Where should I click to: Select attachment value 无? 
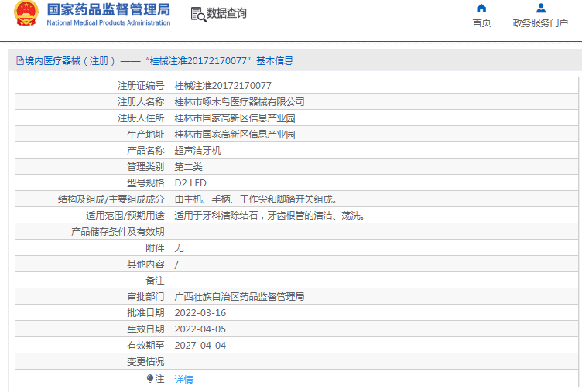tap(179, 248)
